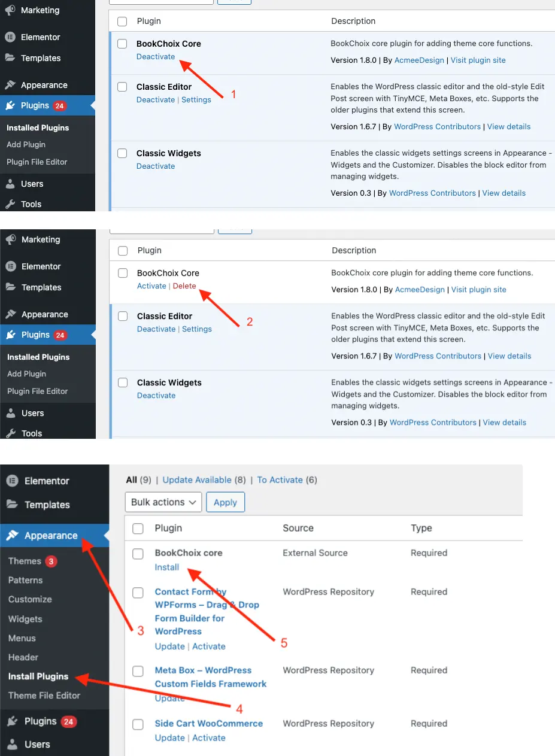Check the BookChoix core checkbox with Install link

click(138, 554)
